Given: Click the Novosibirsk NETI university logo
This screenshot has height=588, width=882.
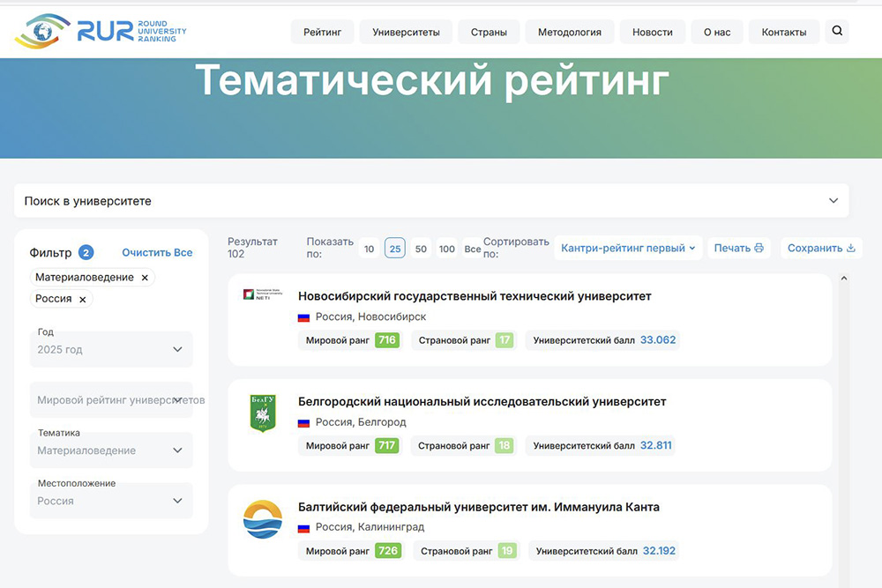Looking at the screenshot, I should [262, 294].
